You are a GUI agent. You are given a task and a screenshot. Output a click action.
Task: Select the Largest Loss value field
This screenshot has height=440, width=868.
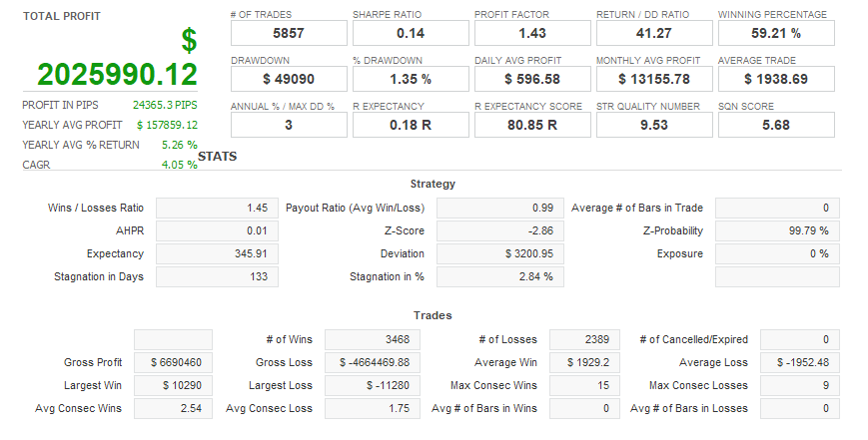tap(368, 385)
